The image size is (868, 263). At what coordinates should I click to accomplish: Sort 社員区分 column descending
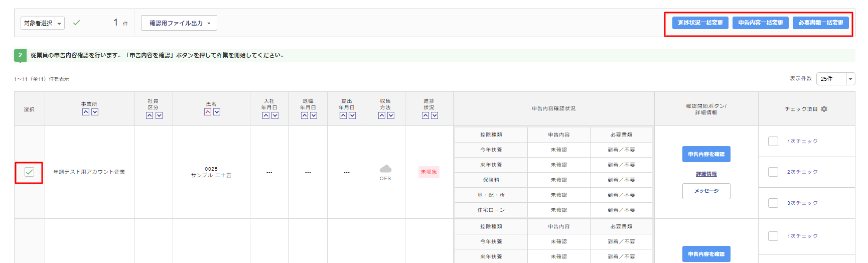(159, 115)
